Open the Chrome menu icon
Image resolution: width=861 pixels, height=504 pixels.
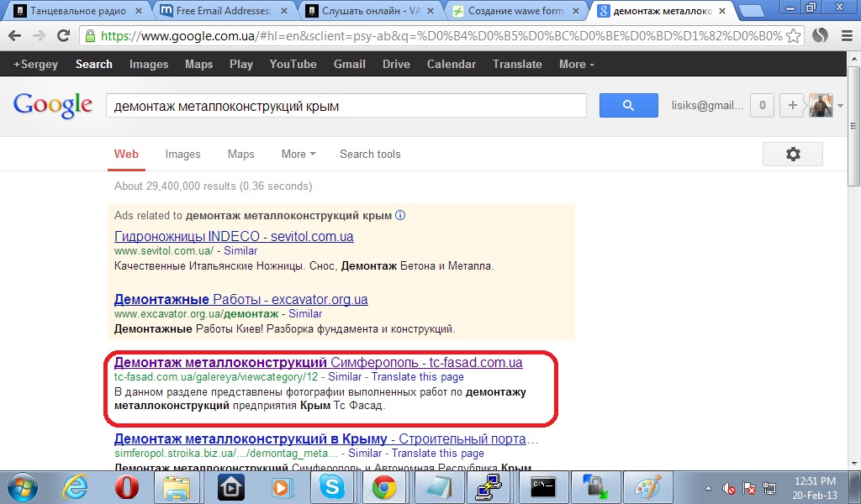pyautogui.click(x=847, y=36)
